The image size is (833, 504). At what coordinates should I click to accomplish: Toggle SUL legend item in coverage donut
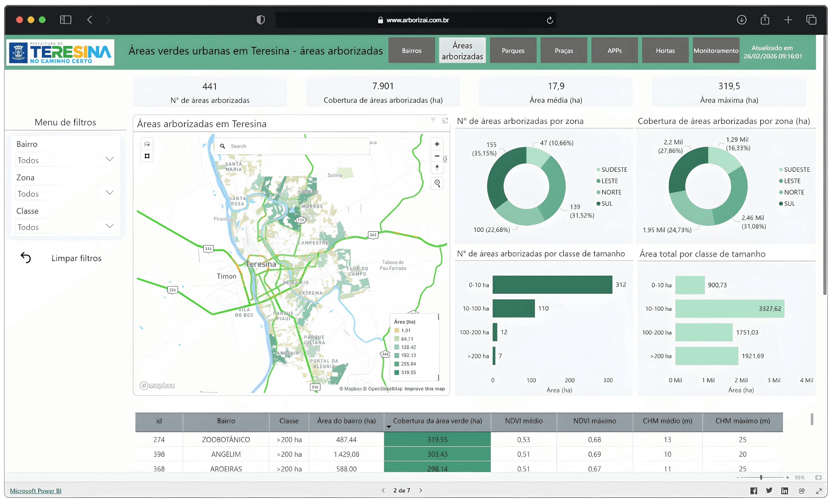coord(789,204)
